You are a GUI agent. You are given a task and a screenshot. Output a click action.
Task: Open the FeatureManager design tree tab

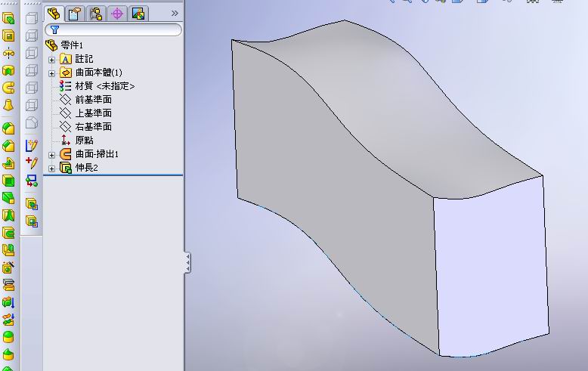54,14
